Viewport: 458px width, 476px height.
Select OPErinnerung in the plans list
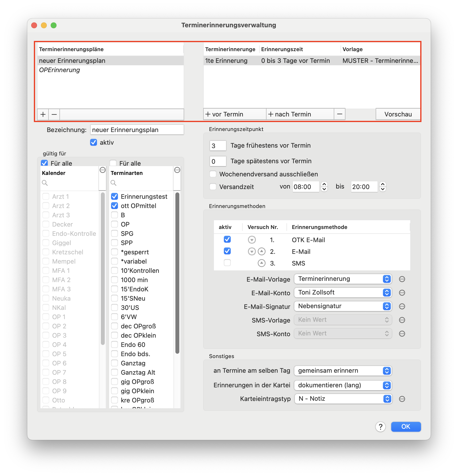[x=59, y=70]
